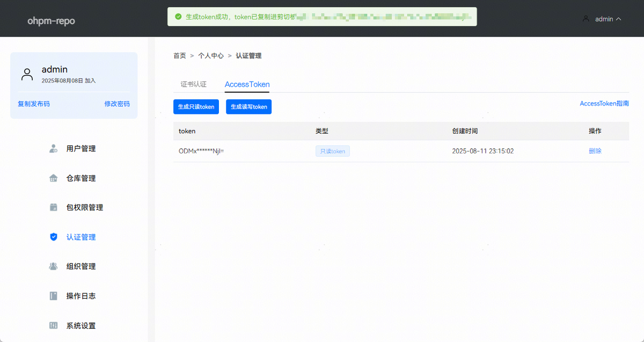Viewport: 644px width, 342px height.
Task: Go to 首页 in the breadcrumb
Action: pyautogui.click(x=179, y=55)
